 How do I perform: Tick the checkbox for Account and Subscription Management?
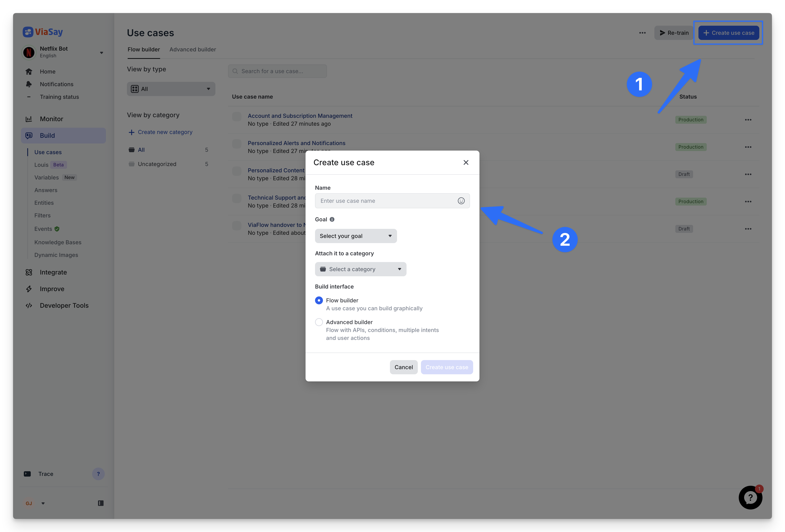[x=236, y=117]
